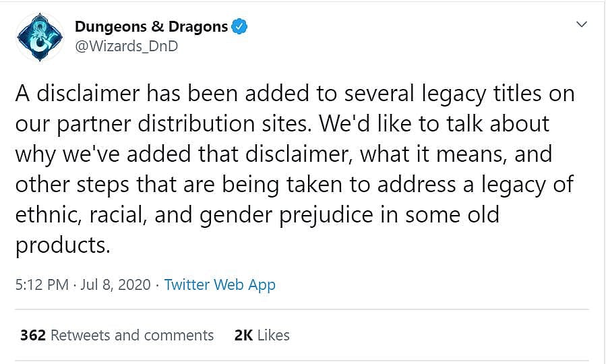This screenshot has height=364, width=606.
Task: Click the 362 retweet count number
Action: [x=33, y=335]
